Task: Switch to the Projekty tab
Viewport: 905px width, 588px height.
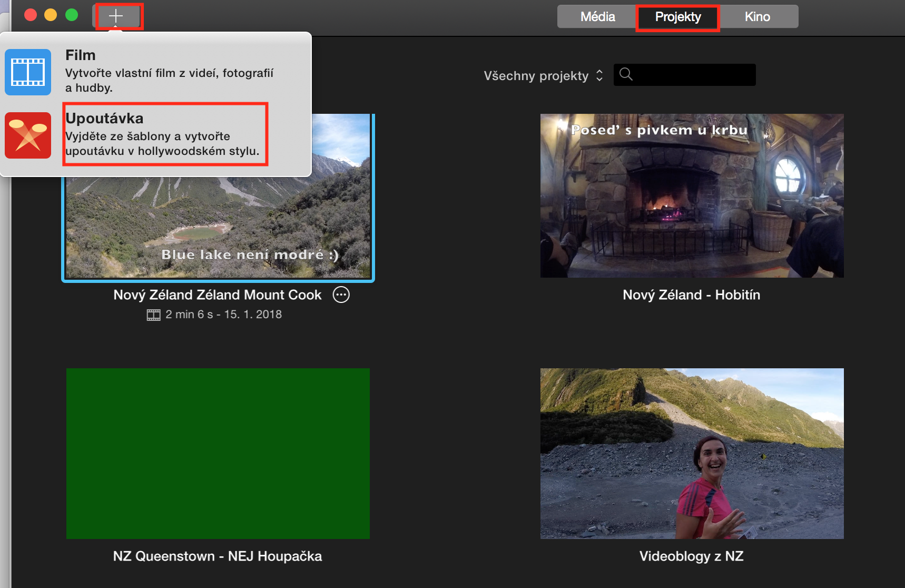Action: tap(677, 17)
